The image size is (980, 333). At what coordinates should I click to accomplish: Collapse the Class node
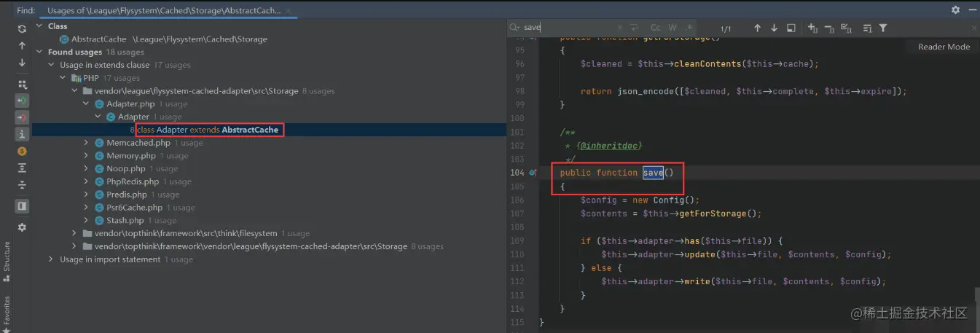(40, 26)
